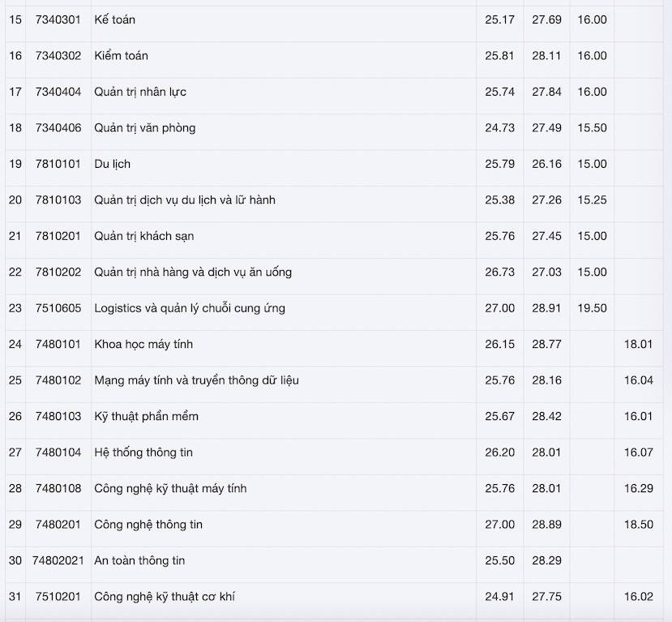This screenshot has height=622, width=672.
Task: Select the Kỹ thuật phần mềm cell
Action: [x=146, y=417]
